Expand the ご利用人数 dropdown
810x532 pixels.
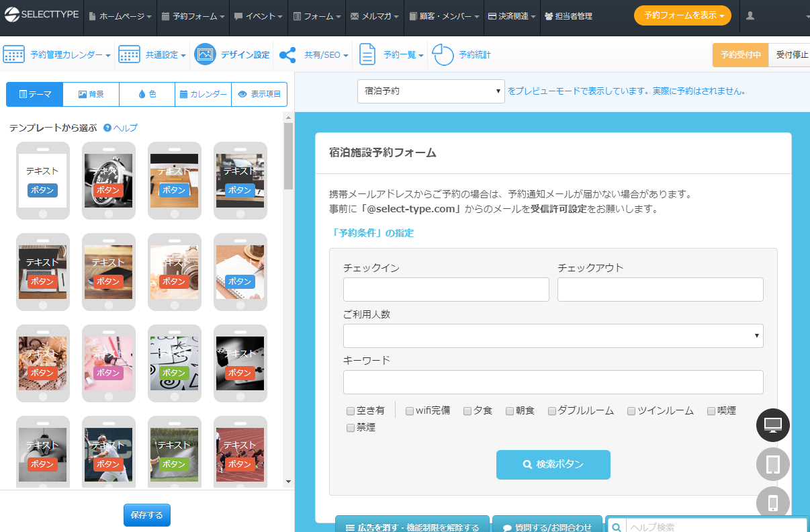coord(553,336)
